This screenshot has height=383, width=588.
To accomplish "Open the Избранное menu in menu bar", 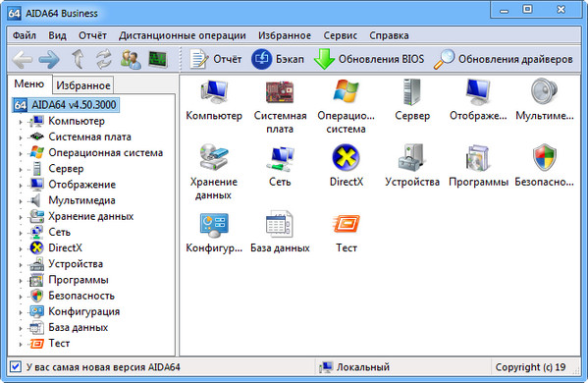I will point(285,35).
